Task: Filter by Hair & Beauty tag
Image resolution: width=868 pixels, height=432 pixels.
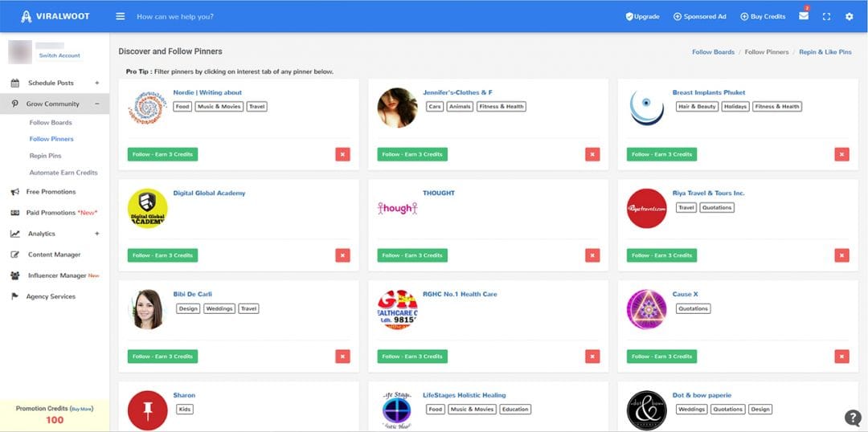Action: pyautogui.click(x=697, y=107)
